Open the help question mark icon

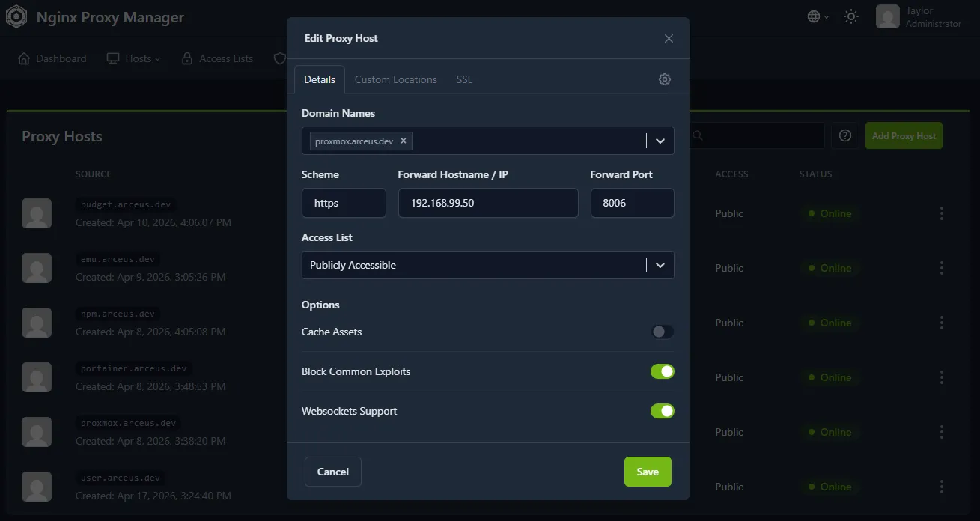pyautogui.click(x=845, y=135)
